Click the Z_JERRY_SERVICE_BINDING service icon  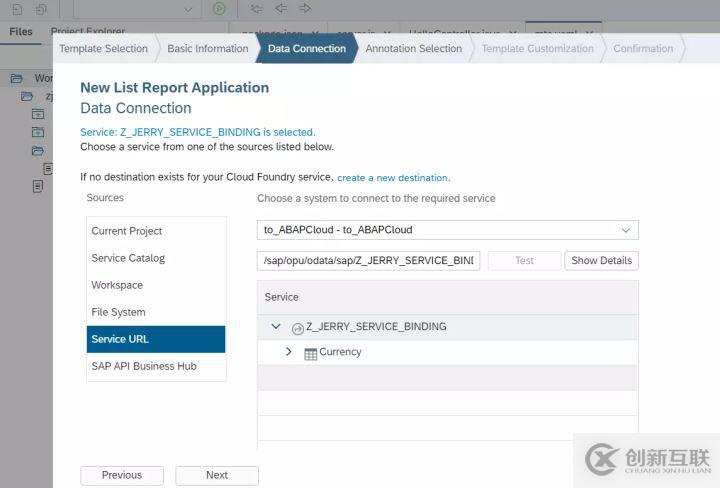[298, 328]
